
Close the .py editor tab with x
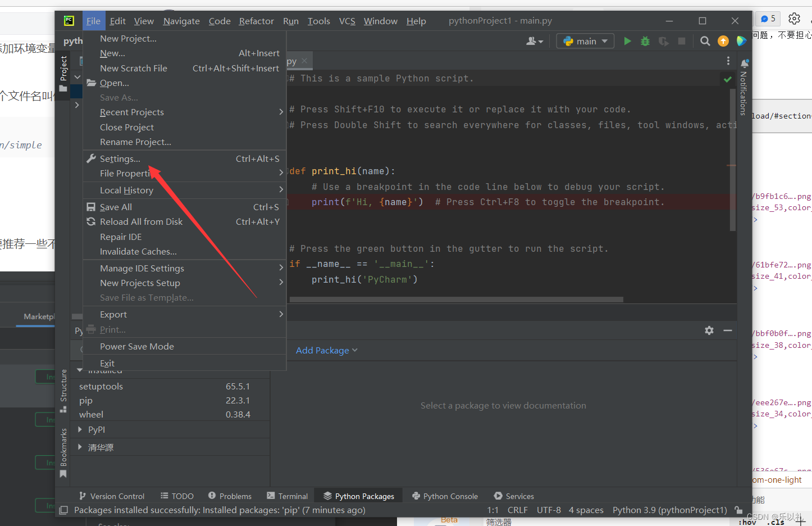click(x=304, y=61)
